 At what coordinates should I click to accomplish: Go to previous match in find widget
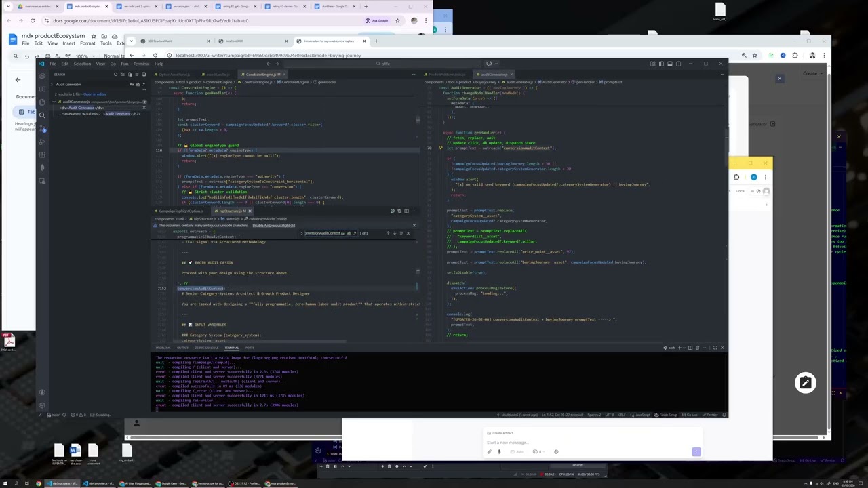tap(388, 233)
